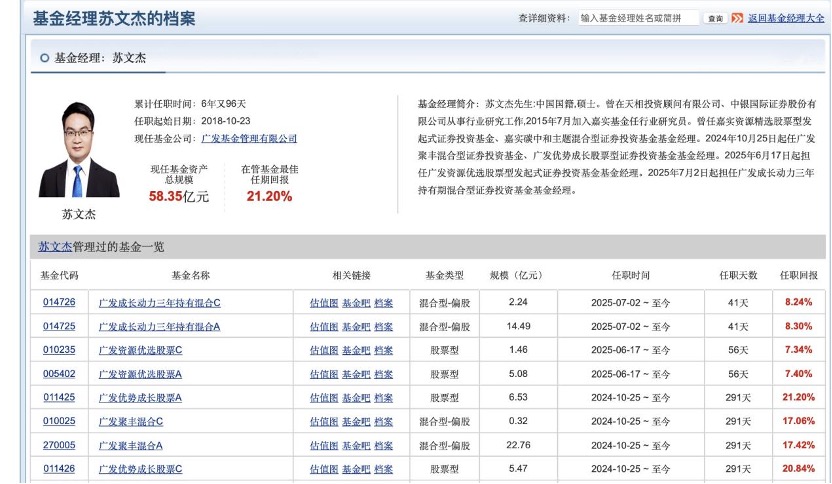Viewport: 832px width, 484px height.
Task: Open 档案 for 广发资源优选股票A
Action: 383,374
